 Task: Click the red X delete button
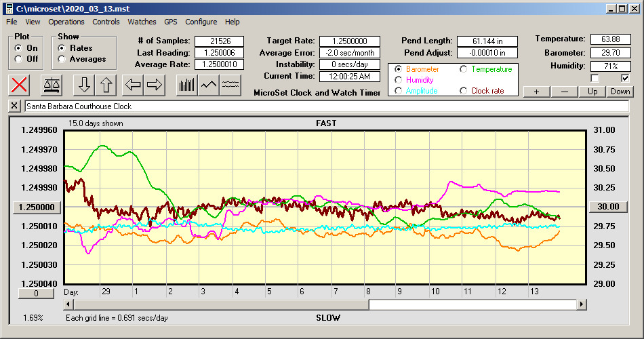point(20,85)
